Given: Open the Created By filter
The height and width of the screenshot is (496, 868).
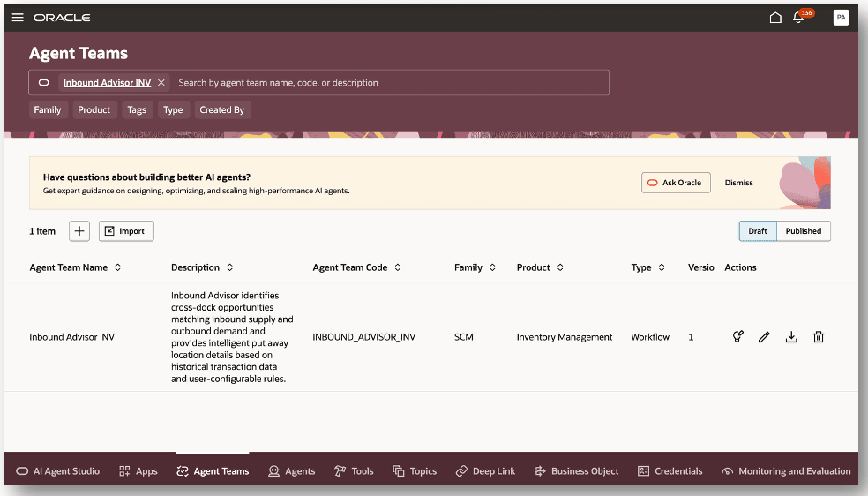Looking at the screenshot, I should [x=222, y=109].
